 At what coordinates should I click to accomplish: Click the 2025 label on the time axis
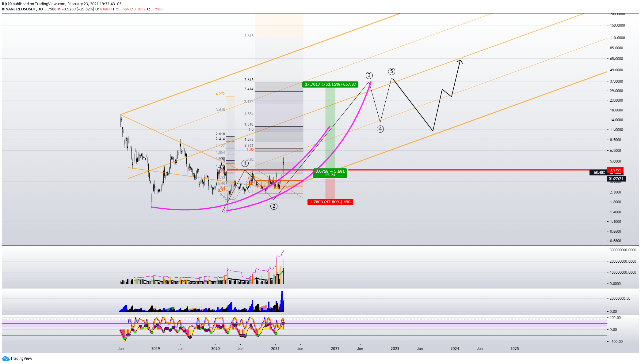tap(515, 349)
